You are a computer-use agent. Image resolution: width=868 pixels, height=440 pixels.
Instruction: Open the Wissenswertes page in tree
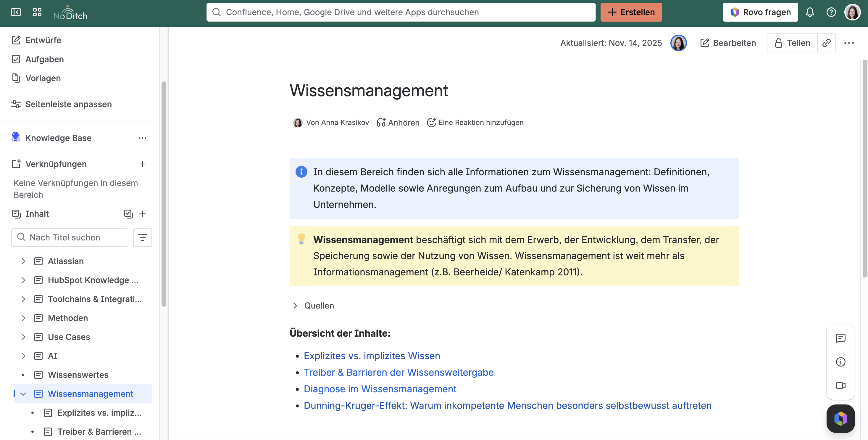[78, 375]
